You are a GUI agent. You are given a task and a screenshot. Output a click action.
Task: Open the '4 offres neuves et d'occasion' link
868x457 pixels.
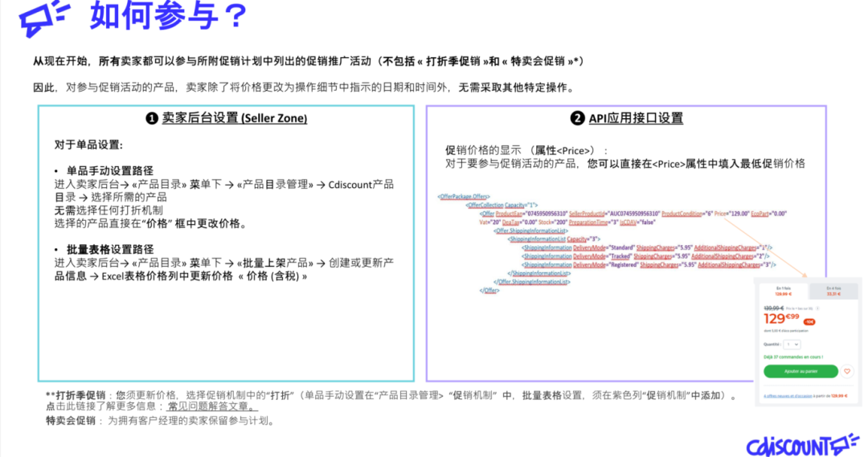(x=788, y=396)
